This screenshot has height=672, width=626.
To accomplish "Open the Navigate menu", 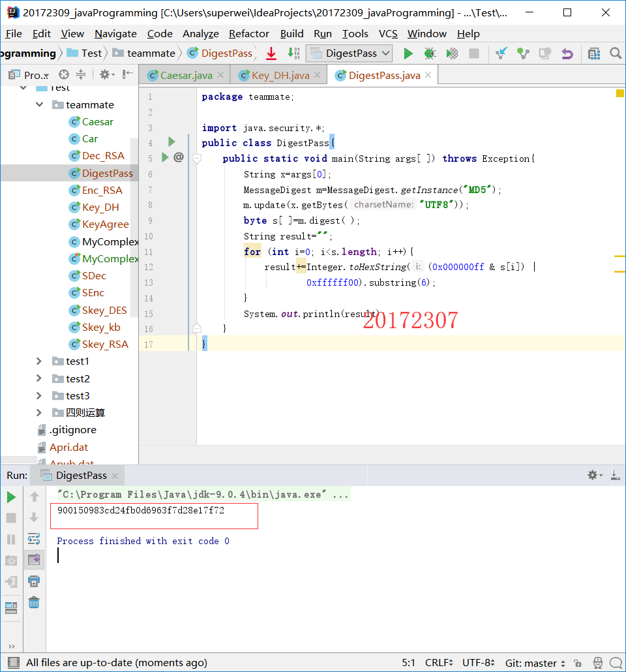I will coord(115,34).
